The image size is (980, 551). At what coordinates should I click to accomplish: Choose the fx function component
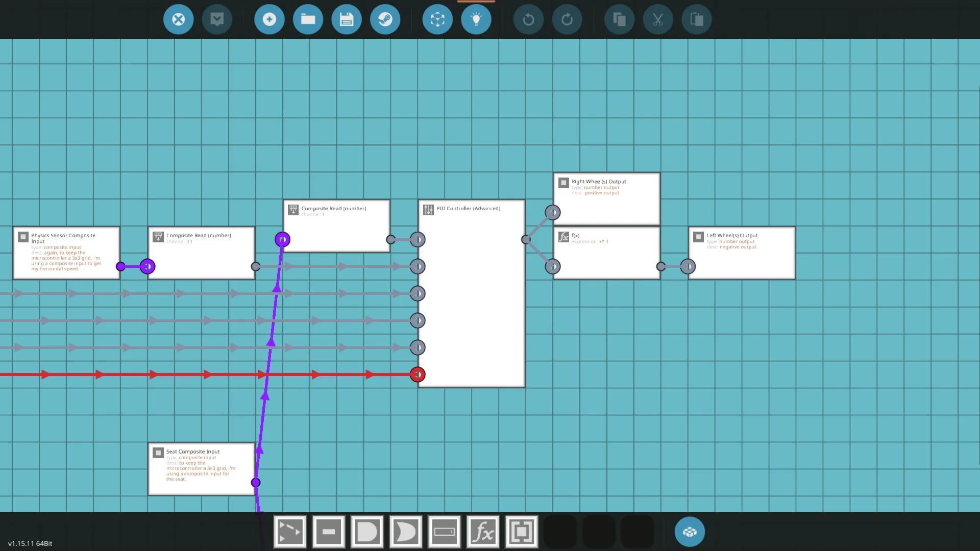[483, 532]
